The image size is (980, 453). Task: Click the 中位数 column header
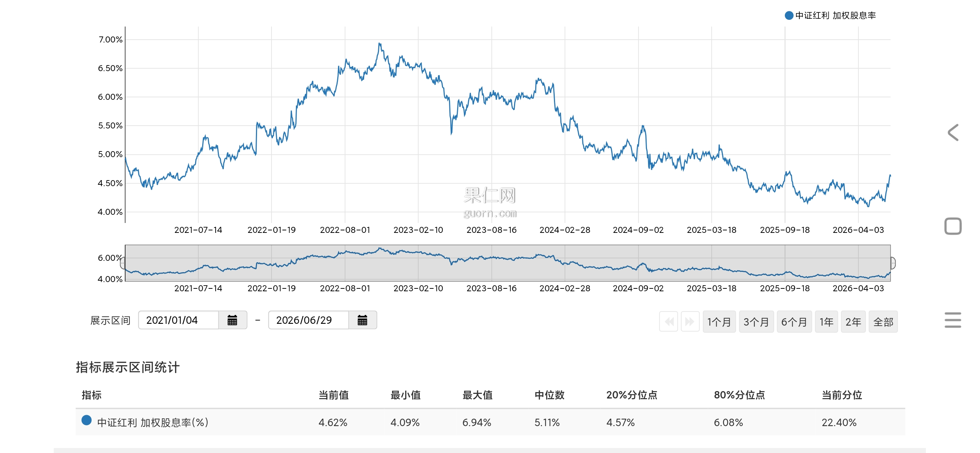tap(549, 395)
